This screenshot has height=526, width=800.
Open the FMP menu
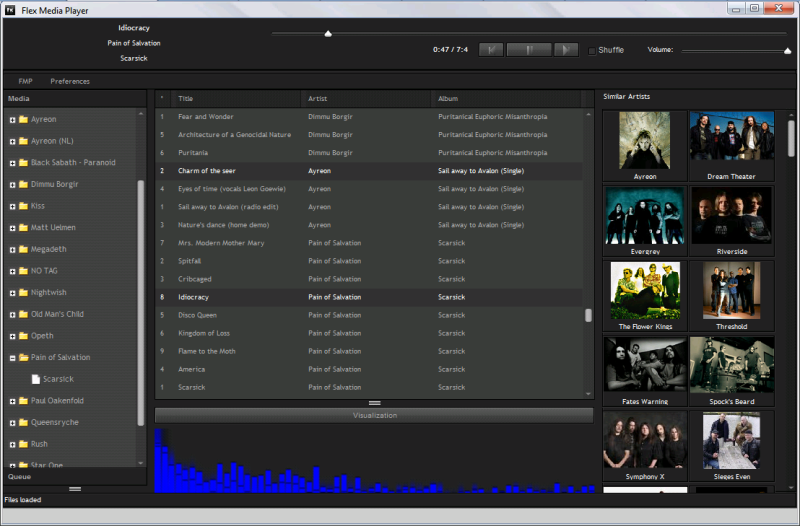[26, 81]
